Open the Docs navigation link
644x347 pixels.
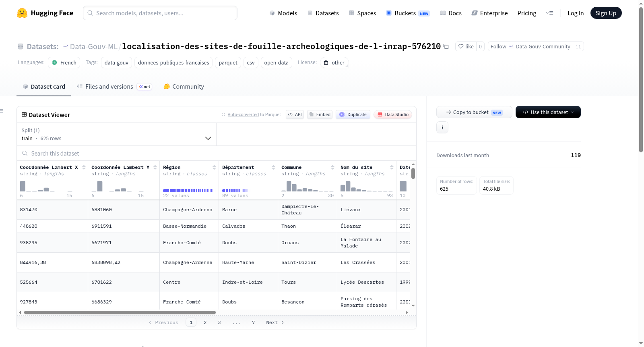pos(450,13)
